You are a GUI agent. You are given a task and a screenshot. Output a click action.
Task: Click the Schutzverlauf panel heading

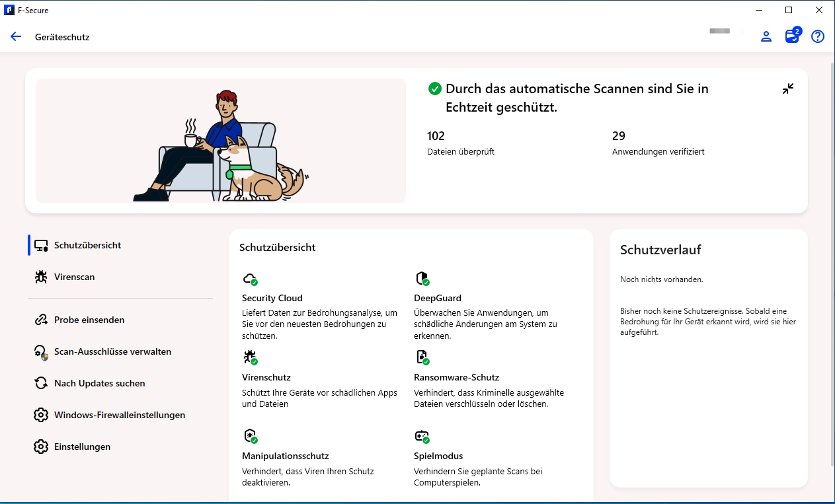[x=660, y=250]
